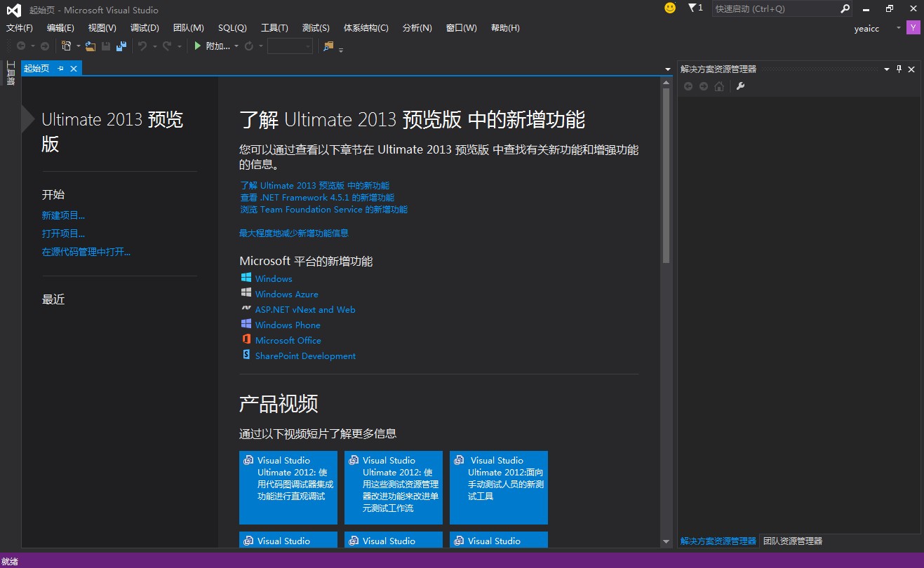The image size is (924, 568).
Task: Click the Find in Files toolbar icon
Action: point(328,46)
